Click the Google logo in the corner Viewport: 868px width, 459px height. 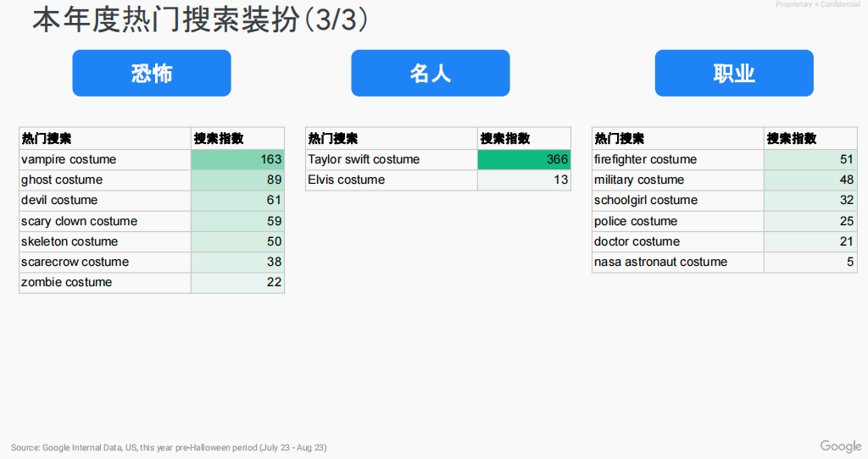click(x=841, y=446)
